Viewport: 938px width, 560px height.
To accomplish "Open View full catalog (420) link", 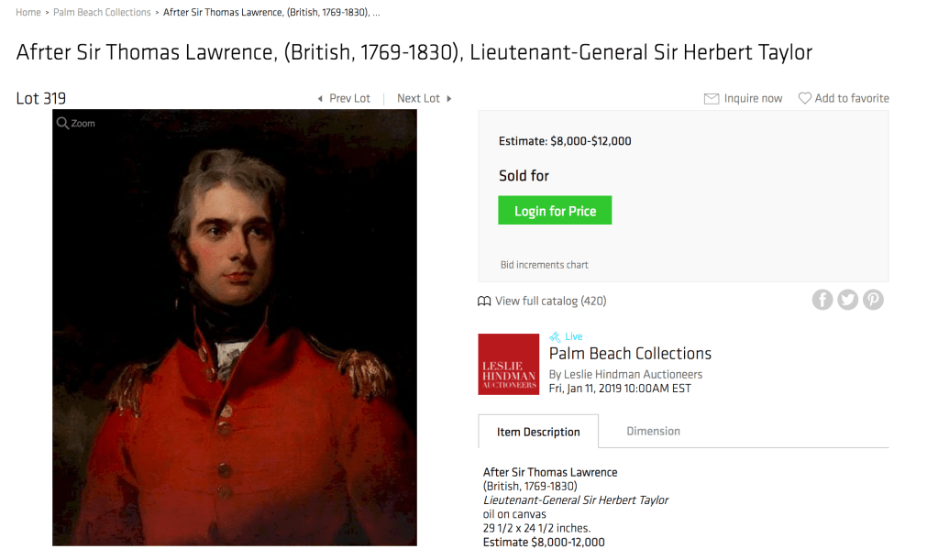I will (x=550, y=302).
